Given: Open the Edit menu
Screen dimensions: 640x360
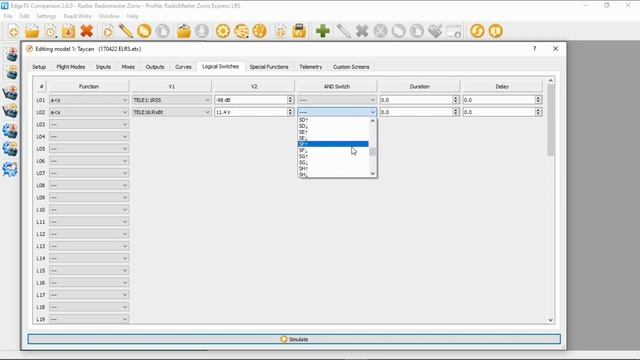Looking at the screenshot, I should point(24,16).
